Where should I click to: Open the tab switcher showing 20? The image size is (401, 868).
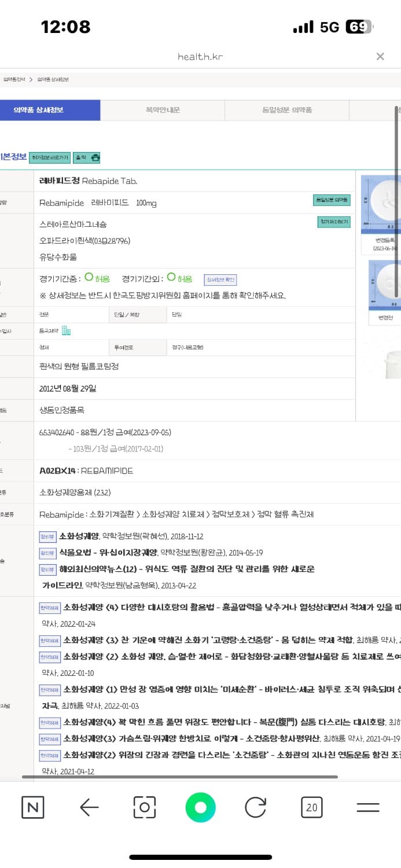click(311, 807)
